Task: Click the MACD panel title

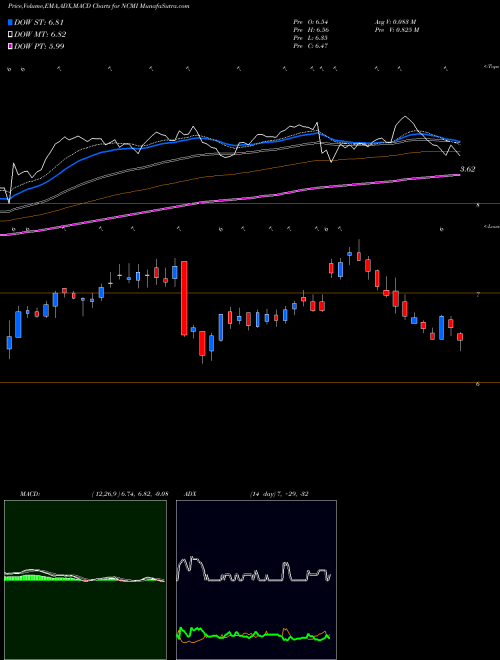Action: pyautogui.click(x=30, y=494)
